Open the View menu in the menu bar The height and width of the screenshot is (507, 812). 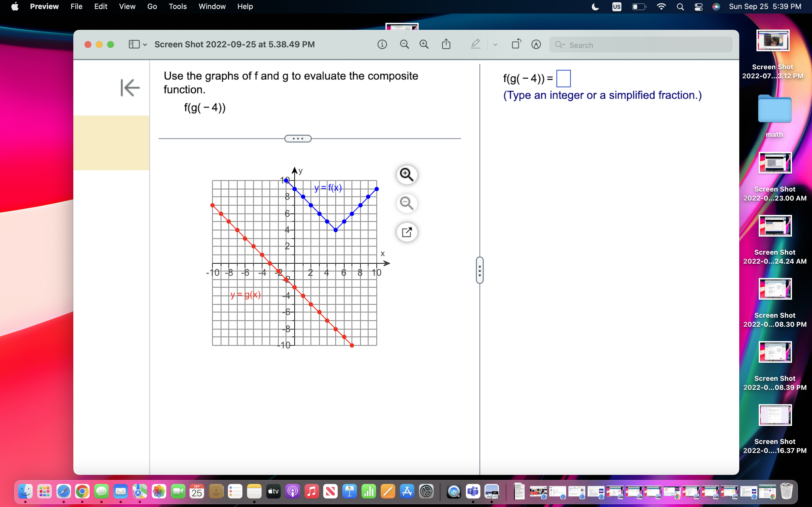point(127,6)
